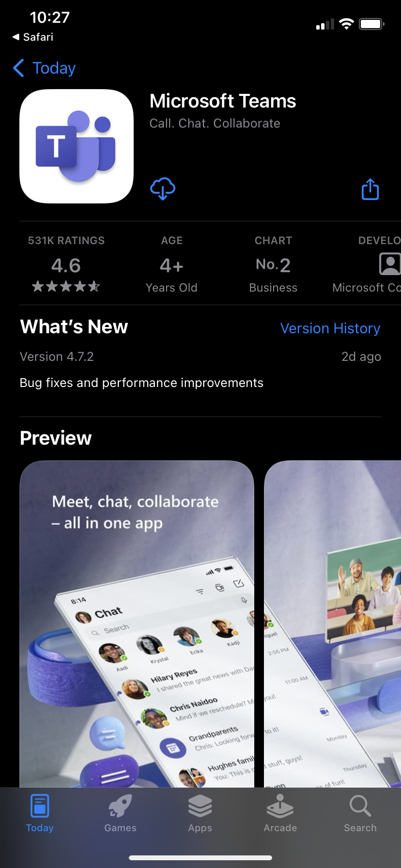Tap the cloud download icon
This screenshot has height=868, width=401.
[163, 188]
